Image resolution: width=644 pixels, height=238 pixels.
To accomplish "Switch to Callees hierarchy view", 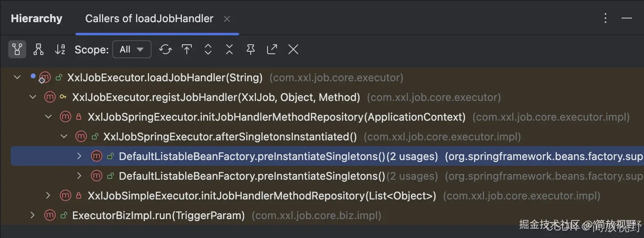I will [39, 50].
